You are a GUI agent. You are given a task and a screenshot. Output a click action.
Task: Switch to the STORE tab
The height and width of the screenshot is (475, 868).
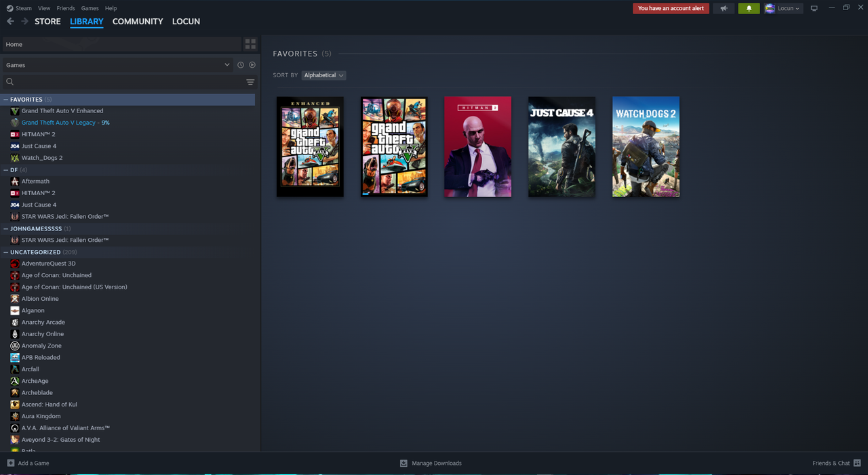pos(47,22)
